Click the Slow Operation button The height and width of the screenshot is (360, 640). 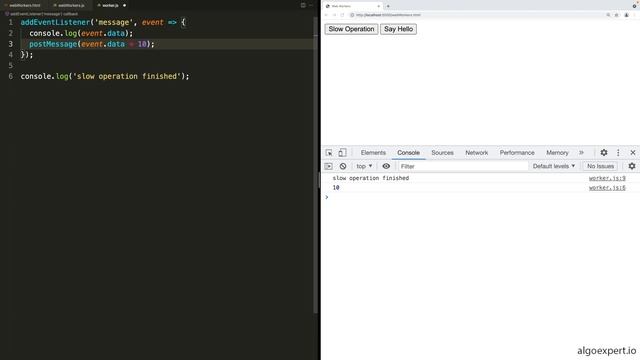click(351, 29)
